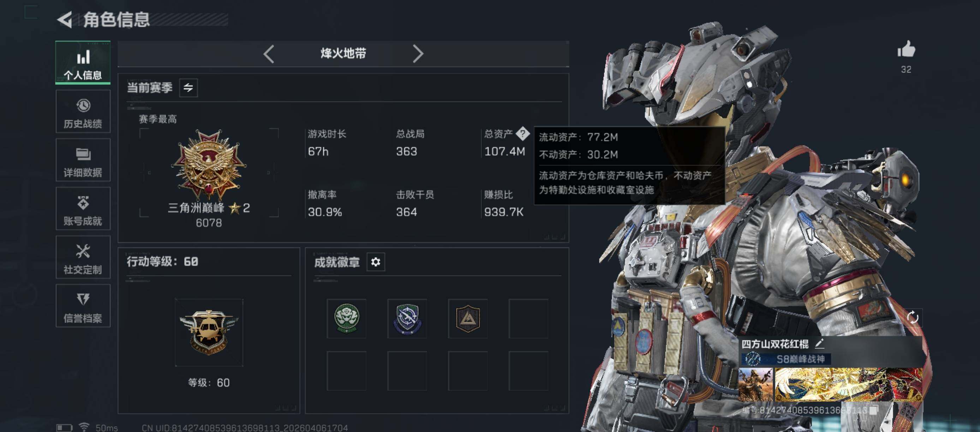This screenshot has height=432, width=980.
Task: Rotate the character model with the refresh icon
Action: 913,318
